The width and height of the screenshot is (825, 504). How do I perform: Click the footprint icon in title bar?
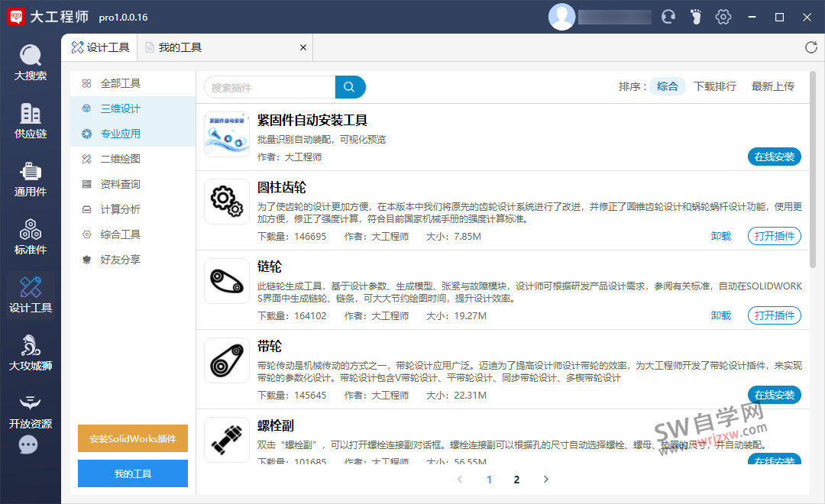(695, 16)
